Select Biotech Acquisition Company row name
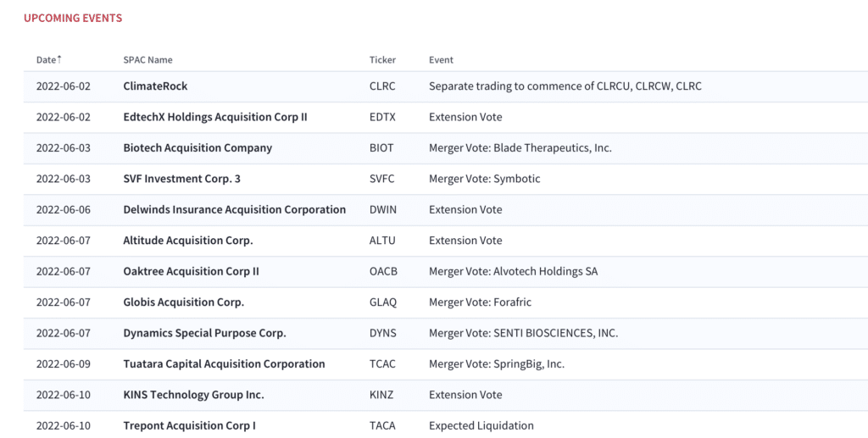868x438 pixels. pos(198,148)
